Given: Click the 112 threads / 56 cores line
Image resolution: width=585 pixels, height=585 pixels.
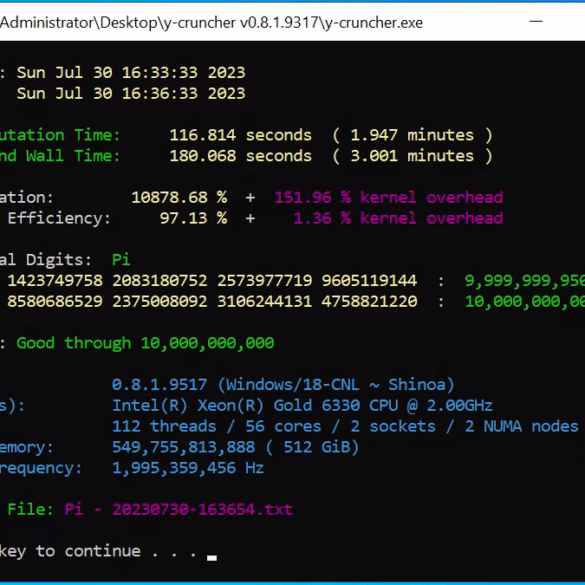Looking at the screenshot, I should tap(345, 426).
